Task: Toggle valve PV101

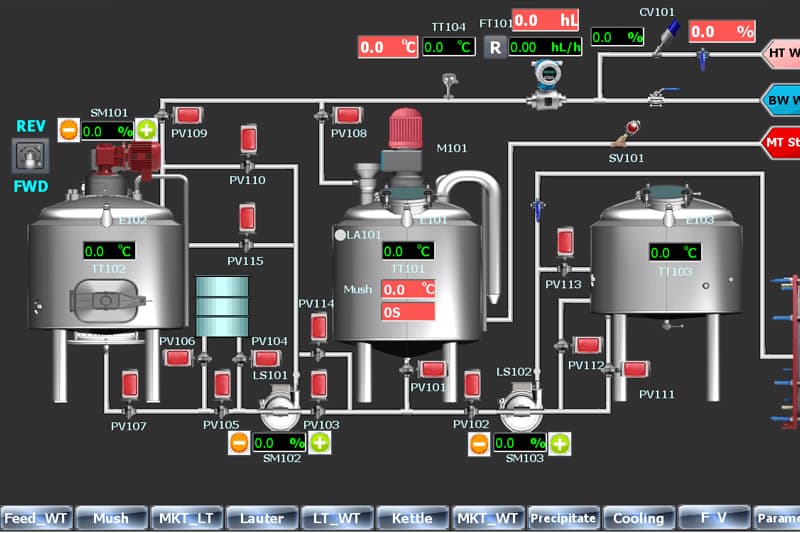Action: click(433, 369)
